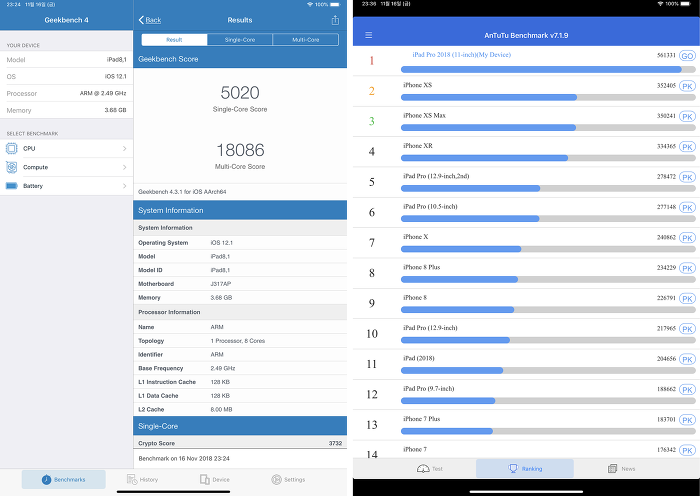The height and width of the screenshot is (496, 700).
Task: Tap PK button for iPad (2018)
Action: (x=687, y=359)
